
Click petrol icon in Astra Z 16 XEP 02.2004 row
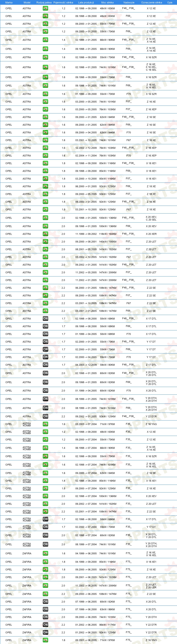(45, 156)
